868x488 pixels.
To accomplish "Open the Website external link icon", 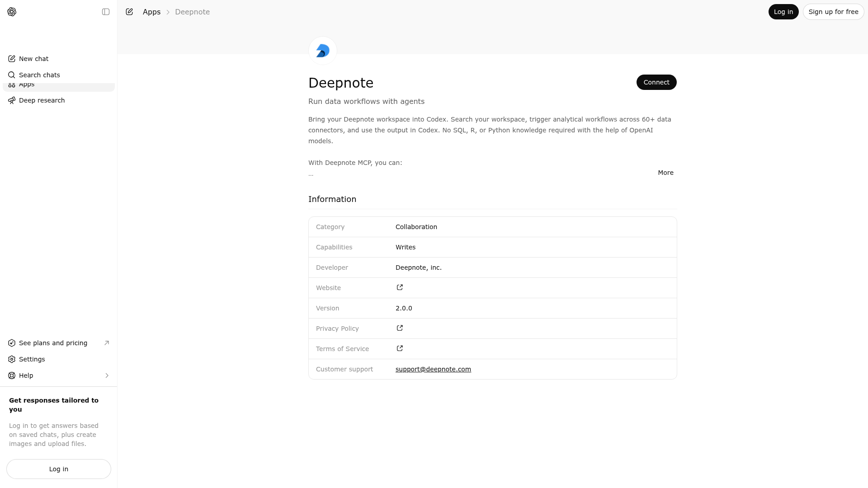I will pos(400,287).
